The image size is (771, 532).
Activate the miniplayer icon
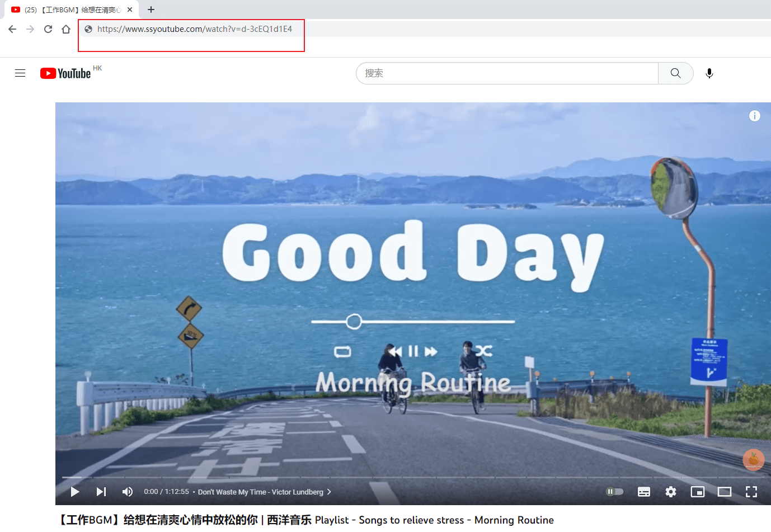click(x=697, y=492)
